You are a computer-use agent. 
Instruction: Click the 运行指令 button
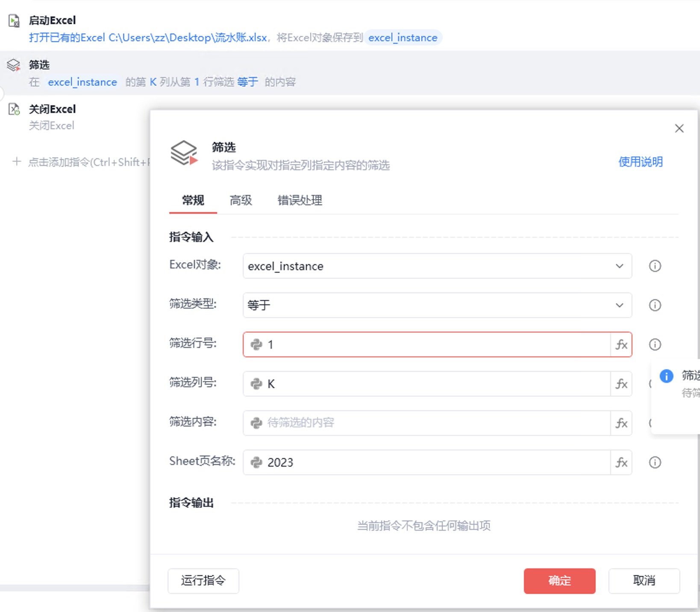[203, 581]
